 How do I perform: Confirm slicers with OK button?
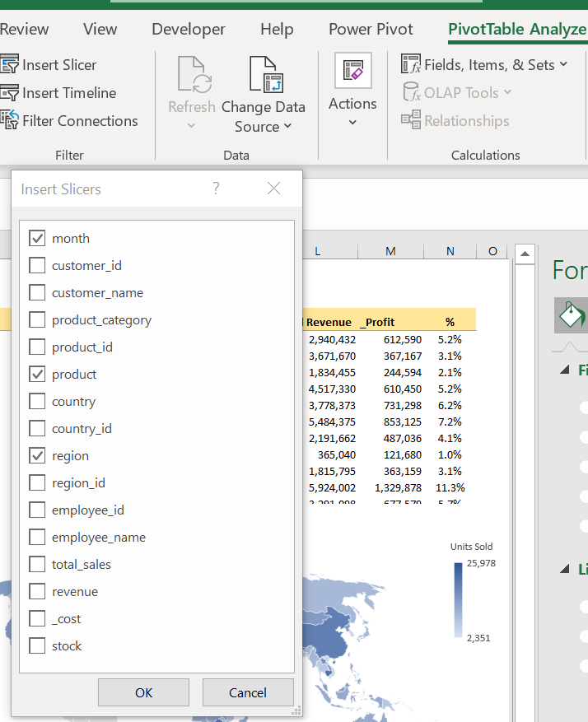tap(143, 692)
